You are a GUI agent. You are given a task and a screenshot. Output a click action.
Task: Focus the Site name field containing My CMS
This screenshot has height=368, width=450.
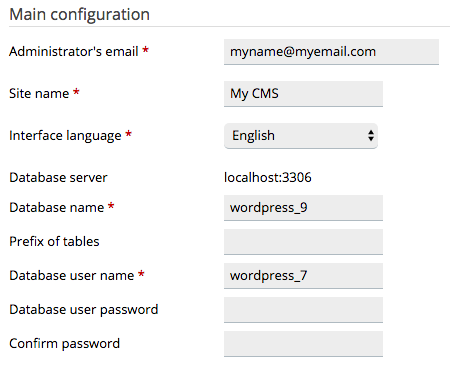click(303, 94)
